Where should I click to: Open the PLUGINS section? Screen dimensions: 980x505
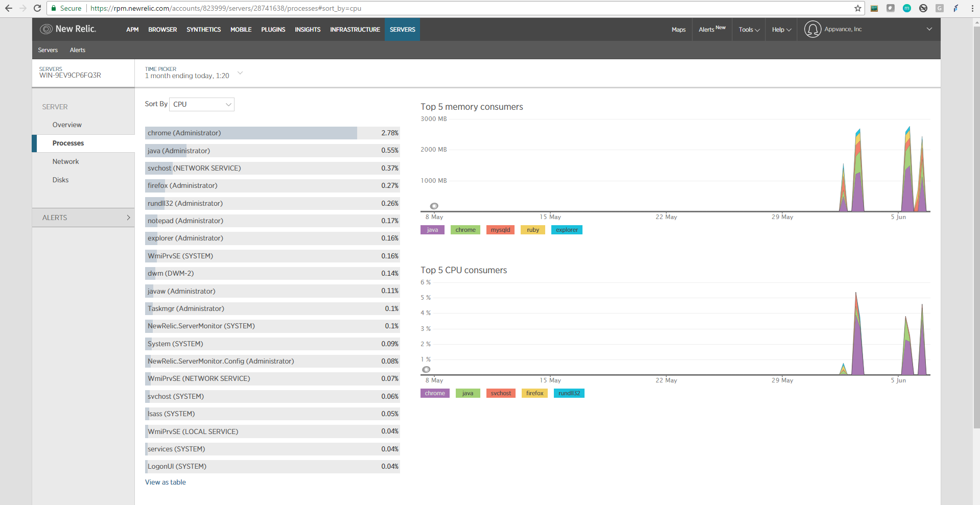273,30
